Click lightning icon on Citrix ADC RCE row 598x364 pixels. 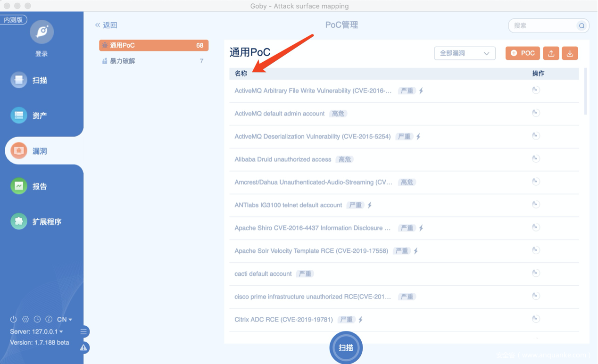point(361,320)
